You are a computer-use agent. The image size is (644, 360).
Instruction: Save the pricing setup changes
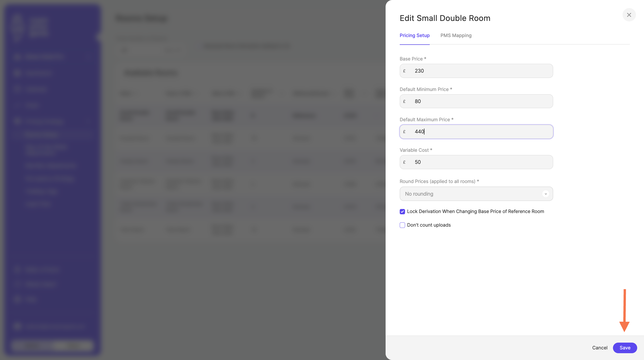coord(625,348)
